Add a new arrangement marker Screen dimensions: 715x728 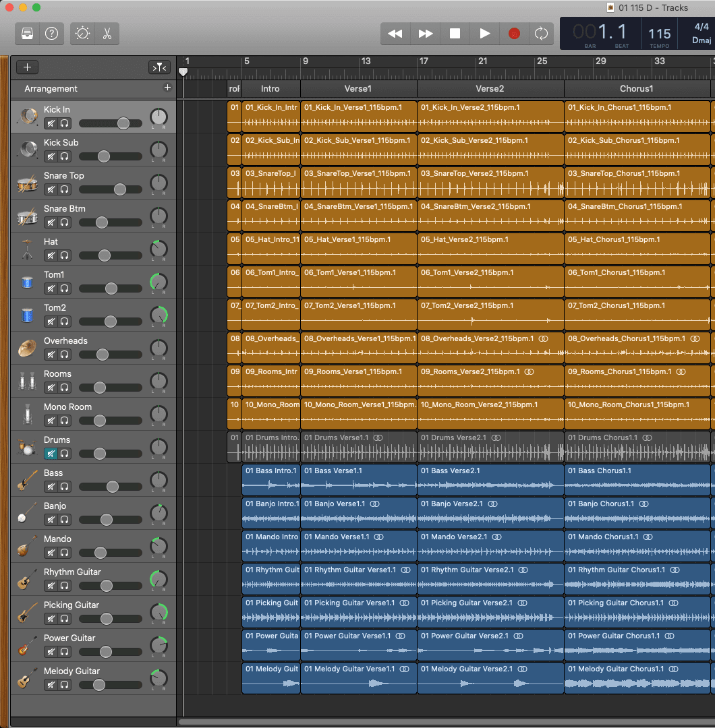click(x=167, y=88)
